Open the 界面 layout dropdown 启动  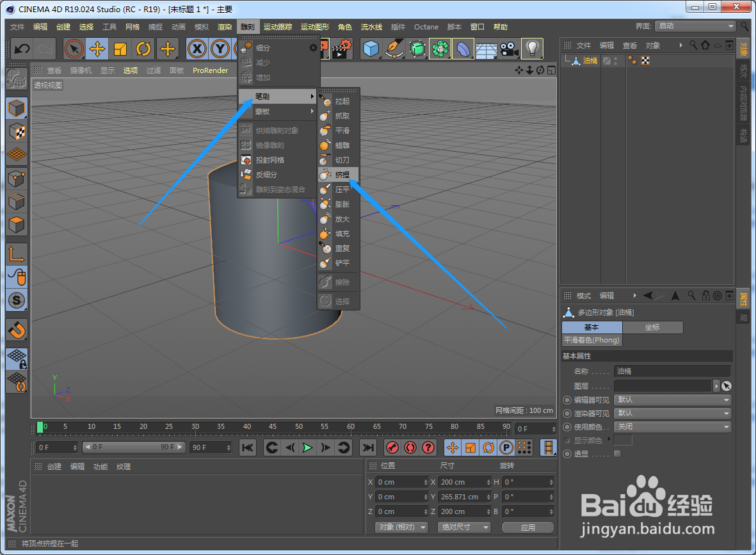click(695, 26)
